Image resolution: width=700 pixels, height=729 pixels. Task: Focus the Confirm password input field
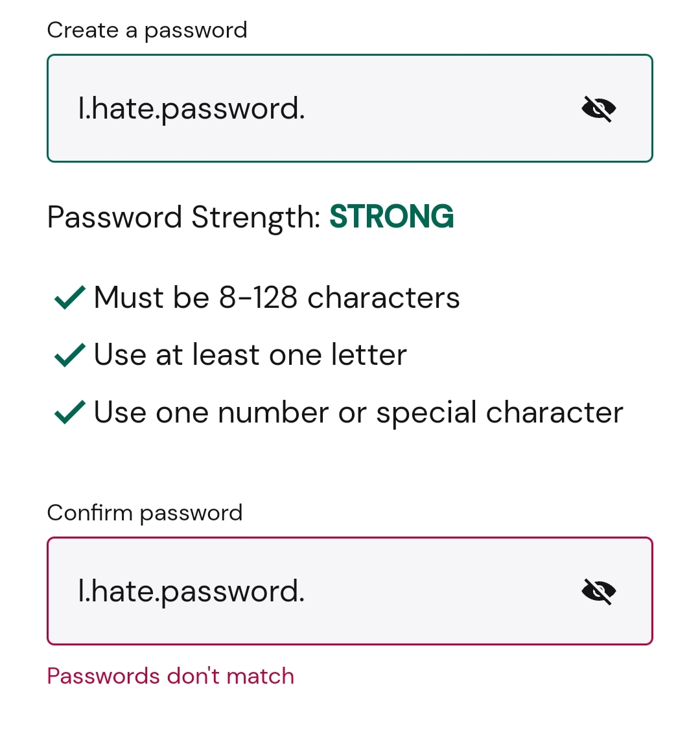[x=350, y=591]
